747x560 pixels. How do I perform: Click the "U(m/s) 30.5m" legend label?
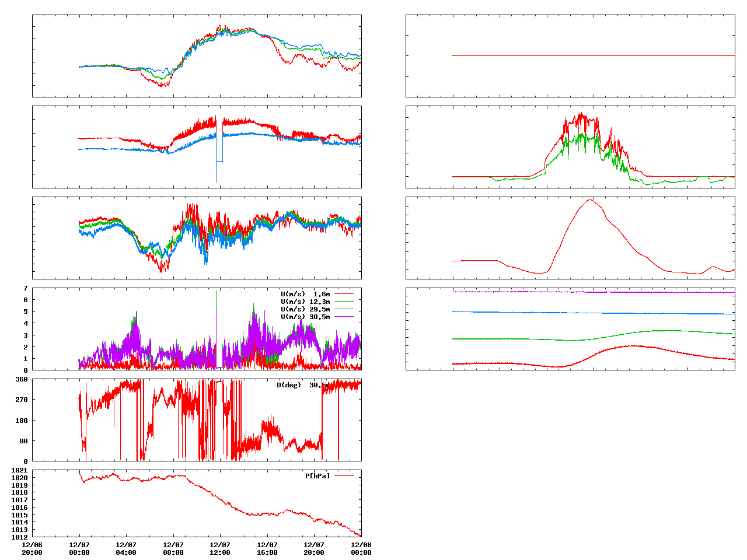click(x=305, y=316)
